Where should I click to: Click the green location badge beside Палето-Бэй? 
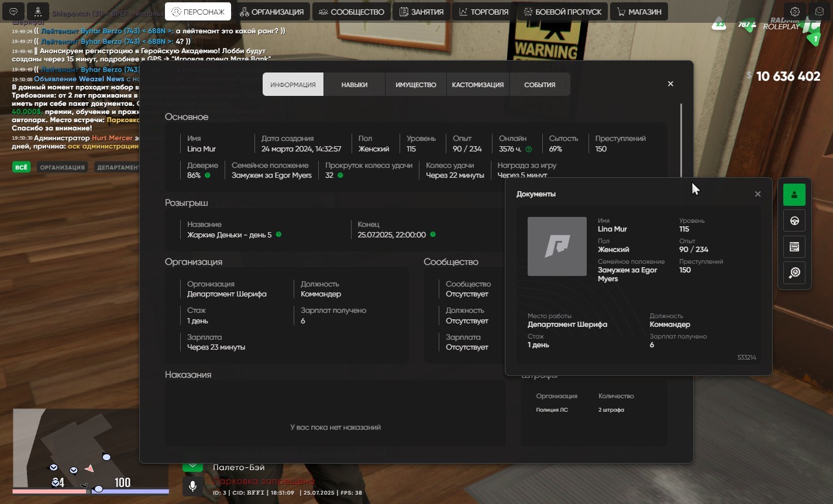point(192,465)
